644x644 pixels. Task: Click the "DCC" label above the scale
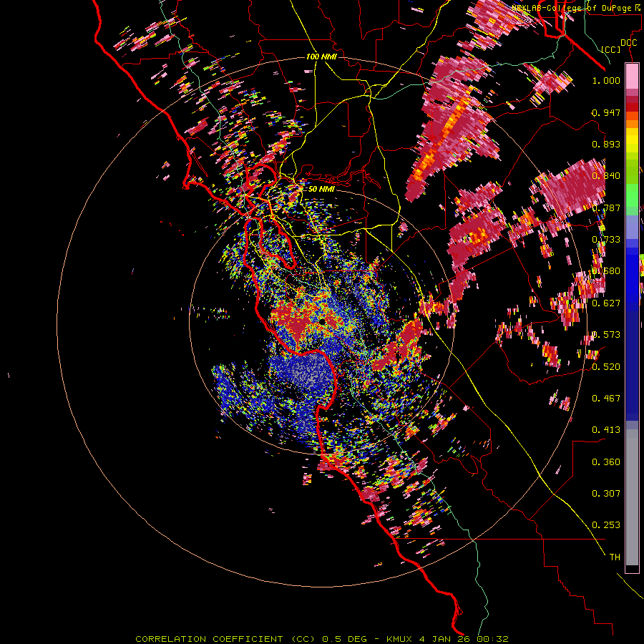click(628, 43)
